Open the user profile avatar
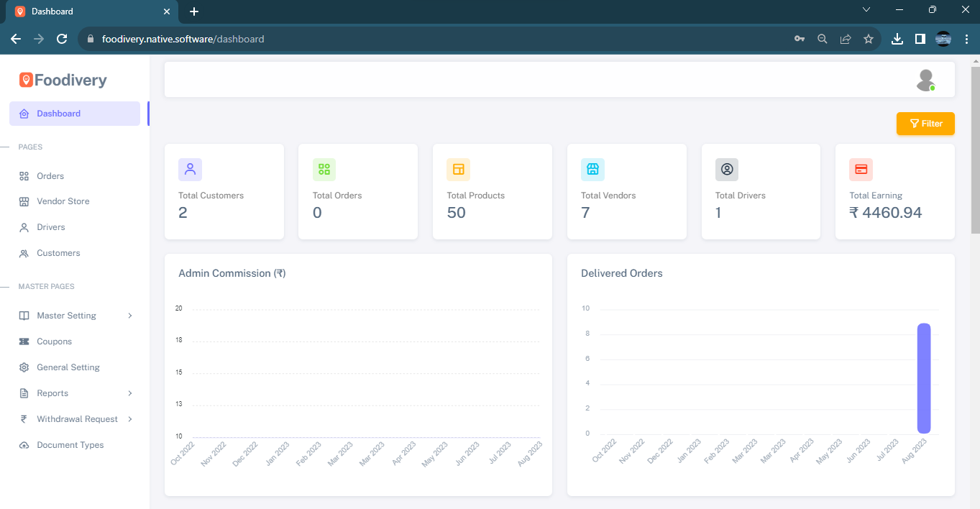 [x=925, y=80]
